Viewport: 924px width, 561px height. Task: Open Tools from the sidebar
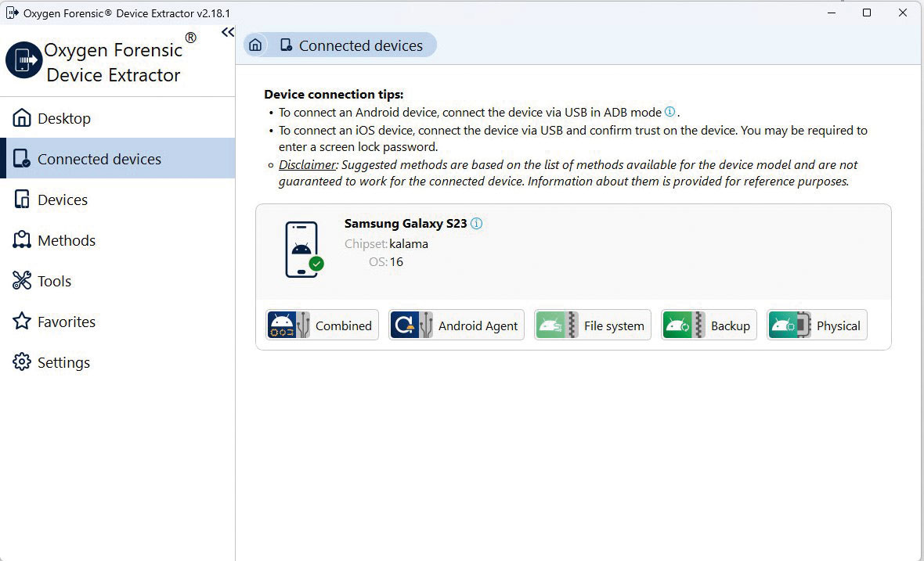click(x=53, y=281)
